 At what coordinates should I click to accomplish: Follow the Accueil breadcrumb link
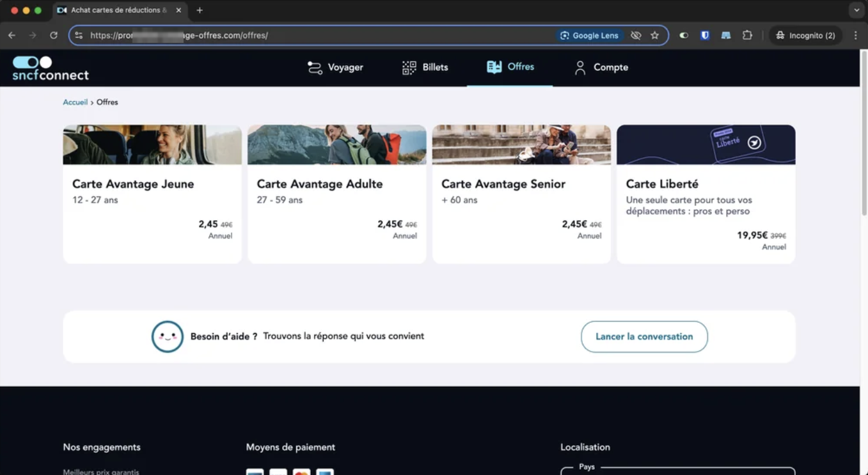[x=75, y=102]
